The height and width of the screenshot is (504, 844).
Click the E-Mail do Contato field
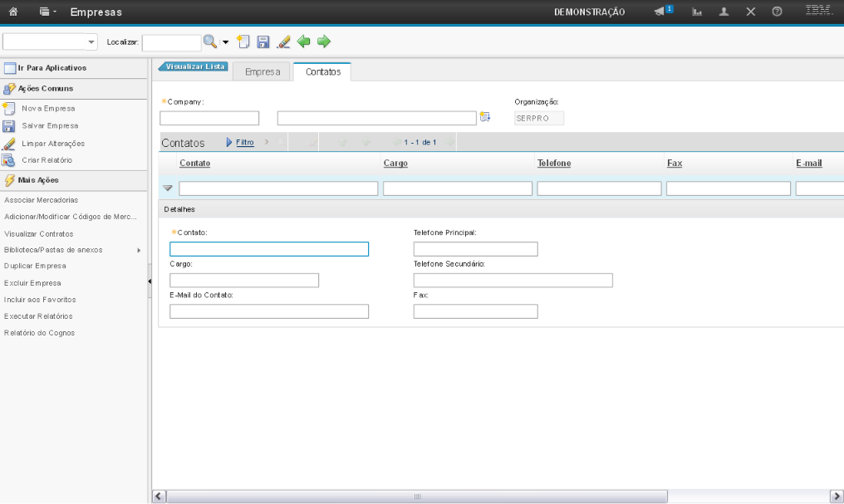(x=268, y=311)
